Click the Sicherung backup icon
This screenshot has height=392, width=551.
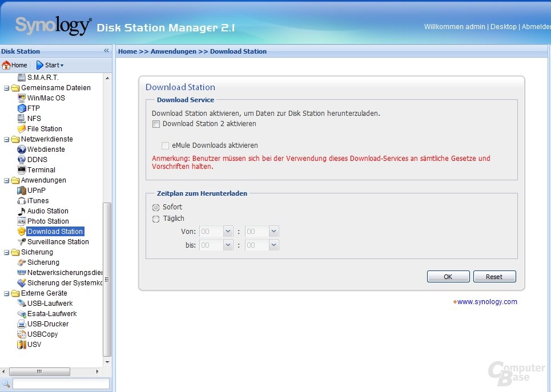[22, 262]
